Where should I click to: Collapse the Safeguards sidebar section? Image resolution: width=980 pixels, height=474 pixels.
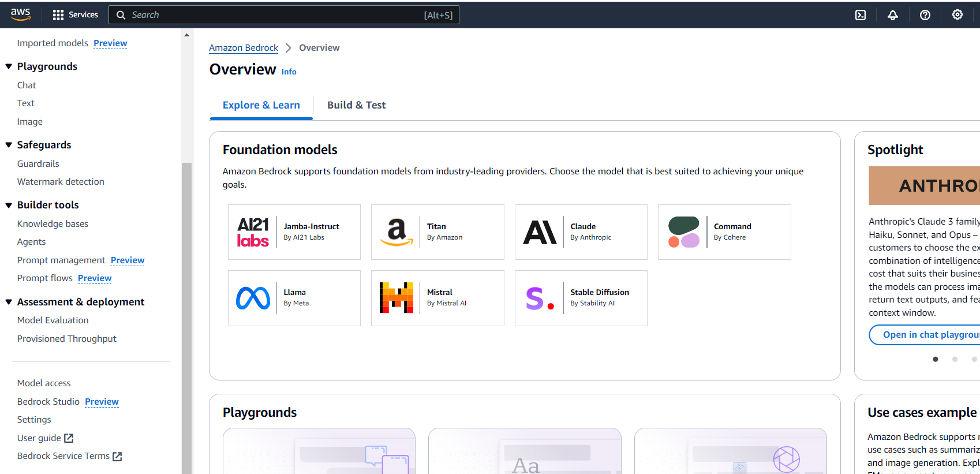9,145
